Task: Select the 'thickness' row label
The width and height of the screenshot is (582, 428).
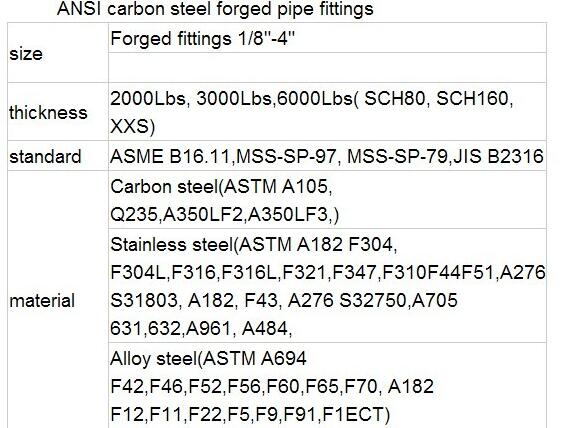Action: (48, 112)
